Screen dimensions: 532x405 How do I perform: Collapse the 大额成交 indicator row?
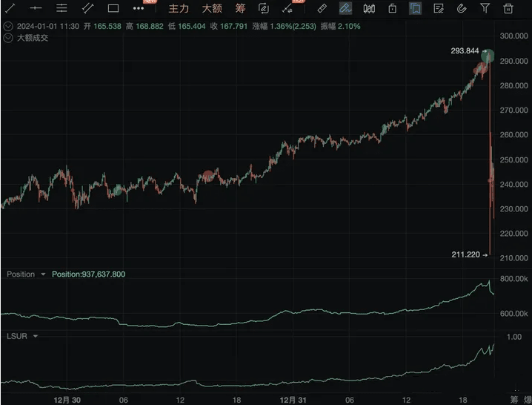tap(8, 38)
